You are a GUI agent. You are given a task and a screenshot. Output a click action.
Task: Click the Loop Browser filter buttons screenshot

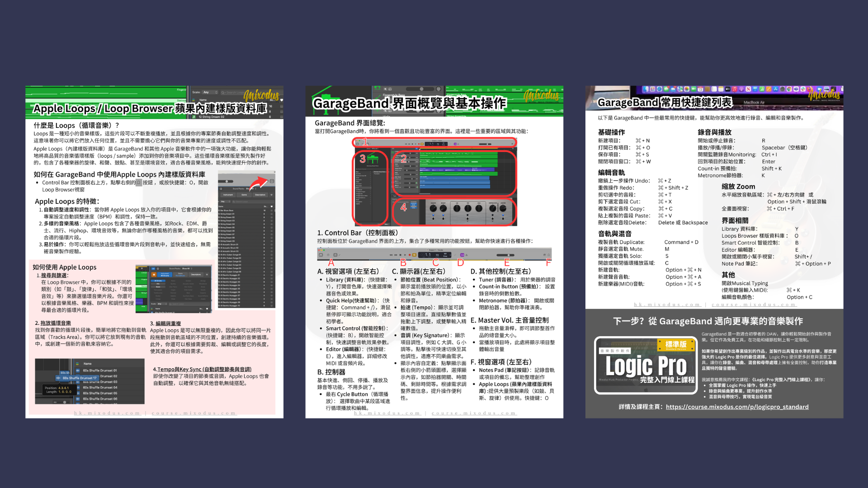tap(174, 290)
